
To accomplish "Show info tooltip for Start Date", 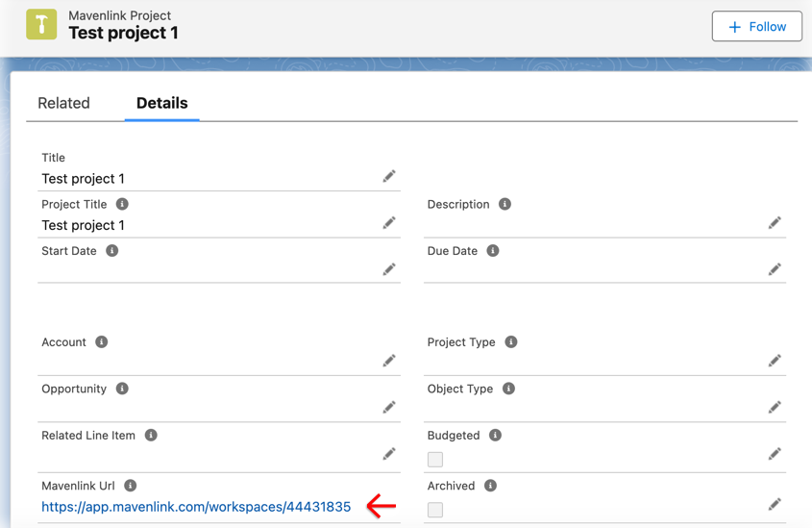I will [111, 251].
